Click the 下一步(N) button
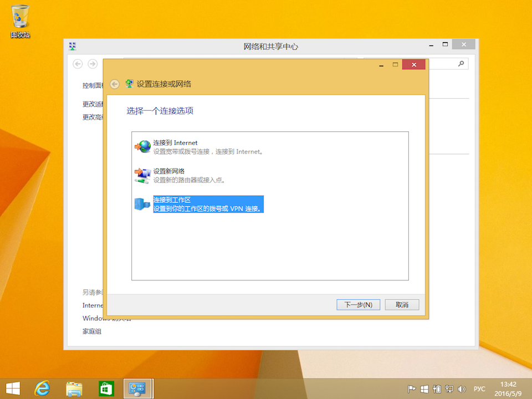The image size is (532, 399). pos(359,305)
